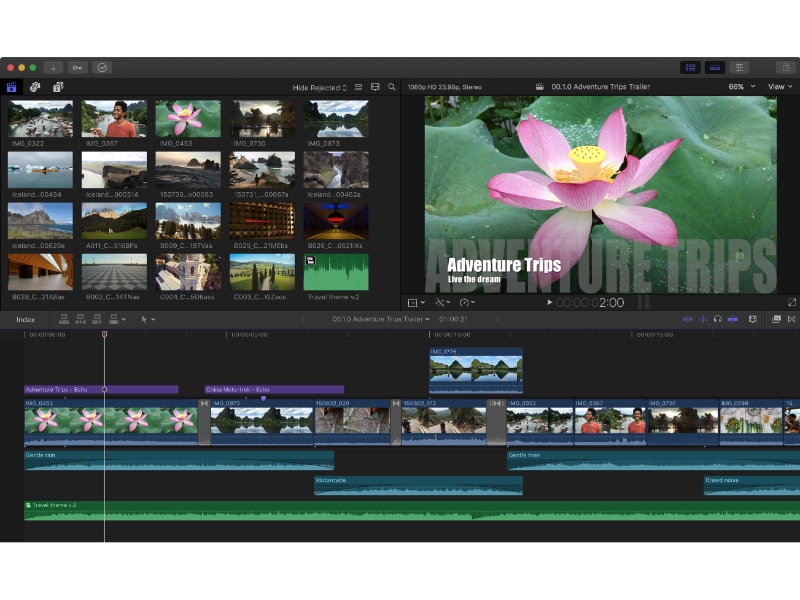
Task: Toggle browser filmstrip/list view icon
Action: (359, 87)
